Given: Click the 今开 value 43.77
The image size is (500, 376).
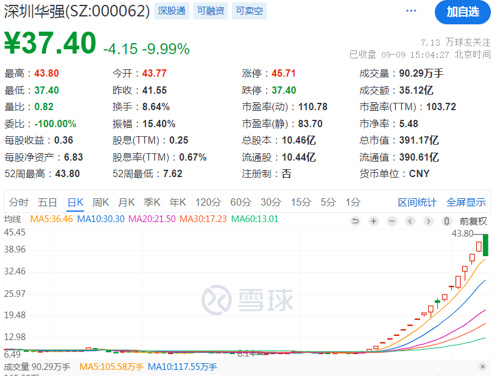Looking at the screenshot, I should coord(154,73).
